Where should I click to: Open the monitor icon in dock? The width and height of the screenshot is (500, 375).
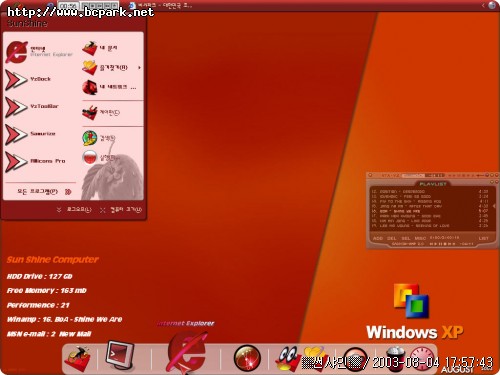tap(120, 356)
